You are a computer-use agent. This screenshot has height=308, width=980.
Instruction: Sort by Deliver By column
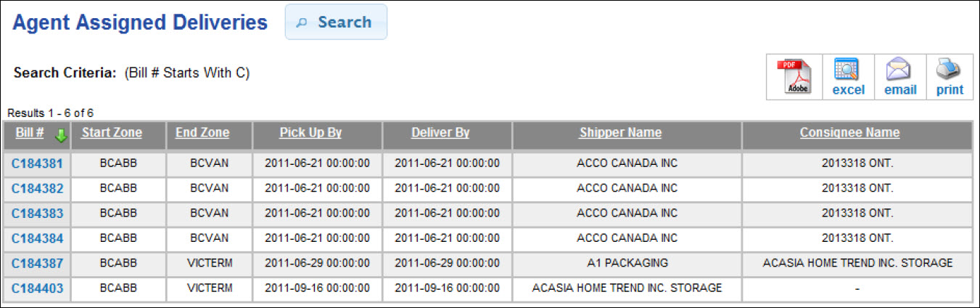point(440,133)
